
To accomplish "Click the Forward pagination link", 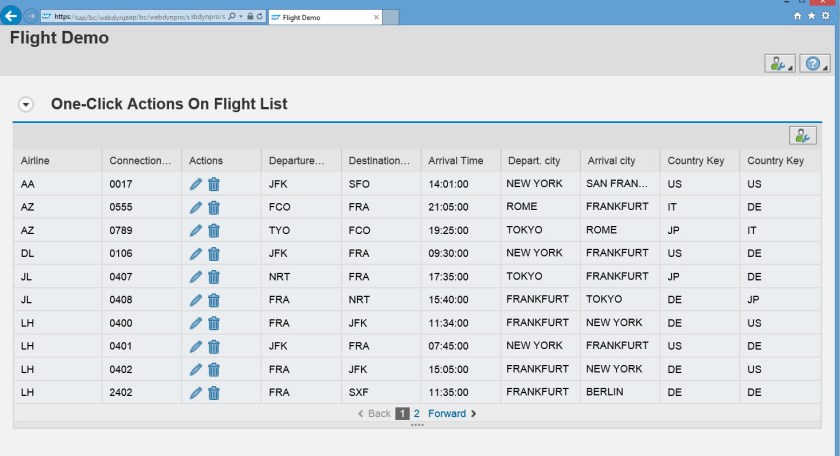I will point(447,413).
